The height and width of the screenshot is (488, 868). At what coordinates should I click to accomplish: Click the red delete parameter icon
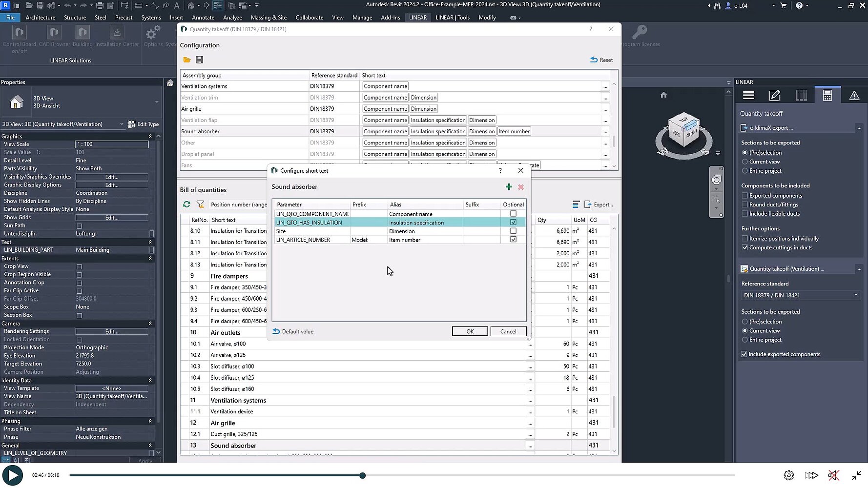click(x=521, y=187)
